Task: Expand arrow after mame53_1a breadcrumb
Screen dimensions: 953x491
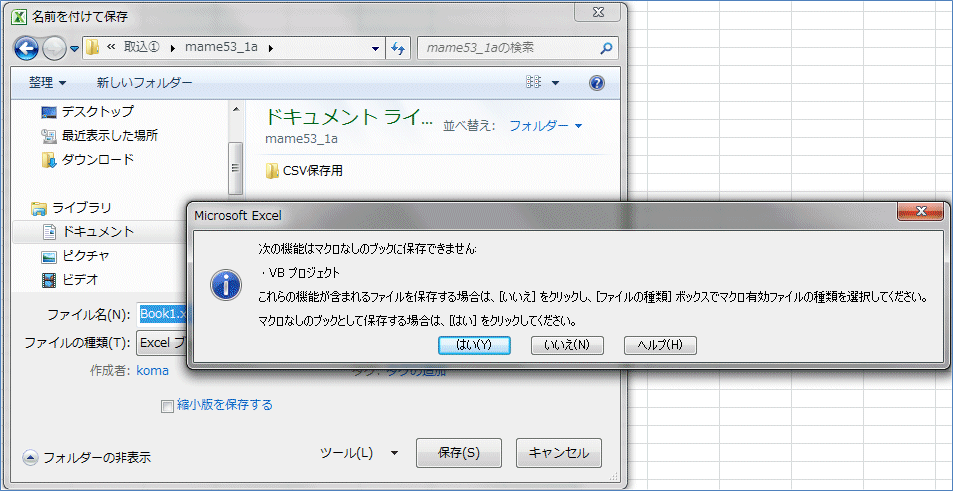Action: point(270,48)
